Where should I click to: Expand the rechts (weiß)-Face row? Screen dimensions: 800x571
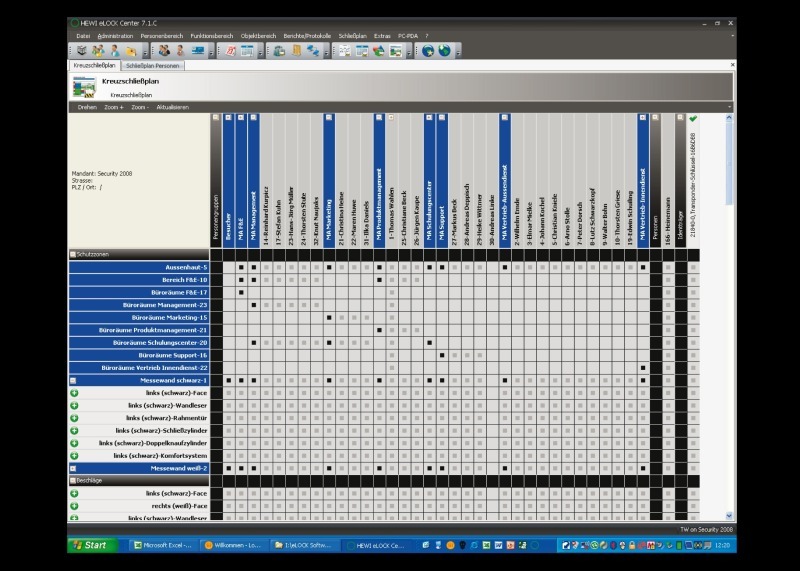[x=74, y=506]
